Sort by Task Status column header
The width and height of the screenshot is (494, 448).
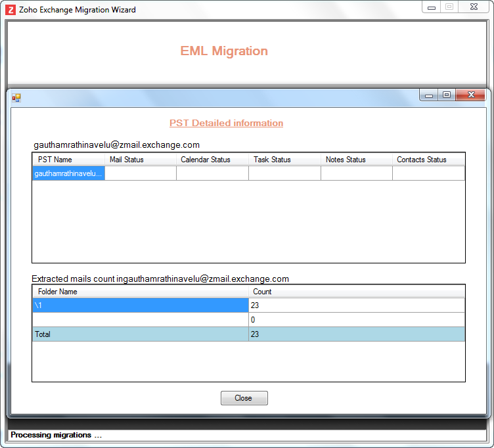pos(285,160)
